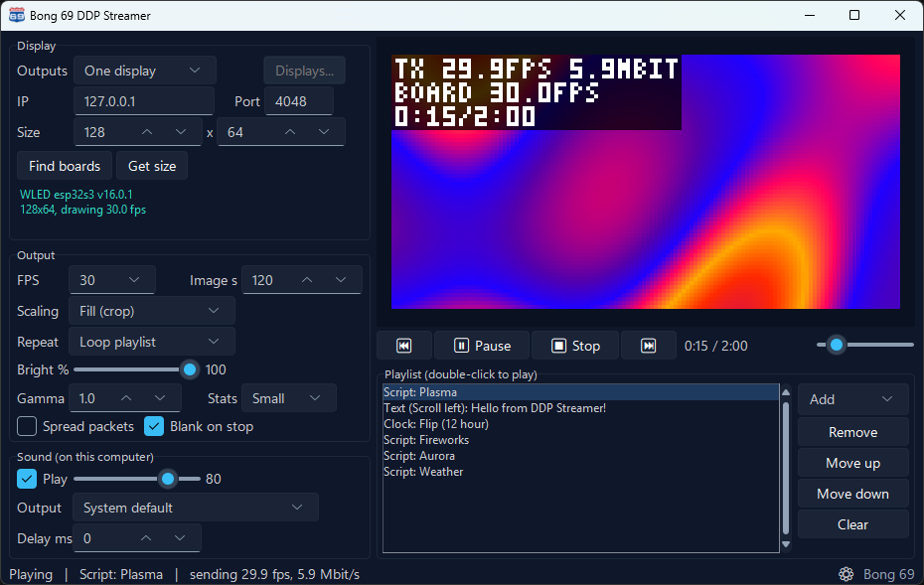Decrease width size with down arrow

181,132
